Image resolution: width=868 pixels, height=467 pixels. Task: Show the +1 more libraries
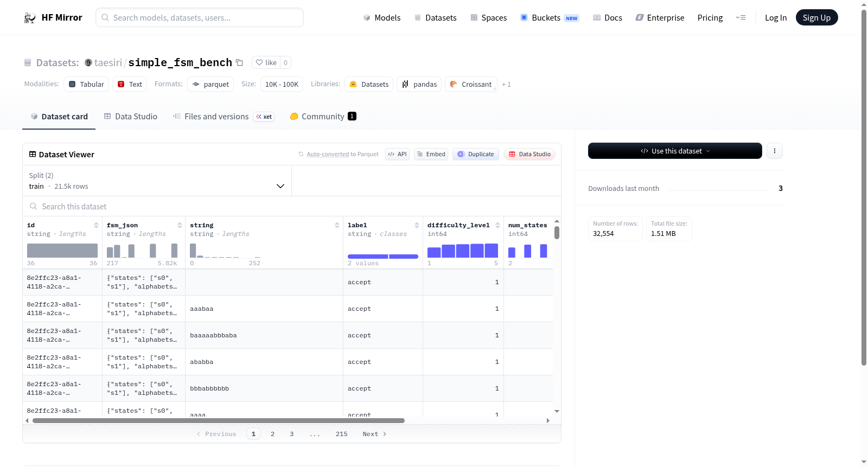(506, 85)
